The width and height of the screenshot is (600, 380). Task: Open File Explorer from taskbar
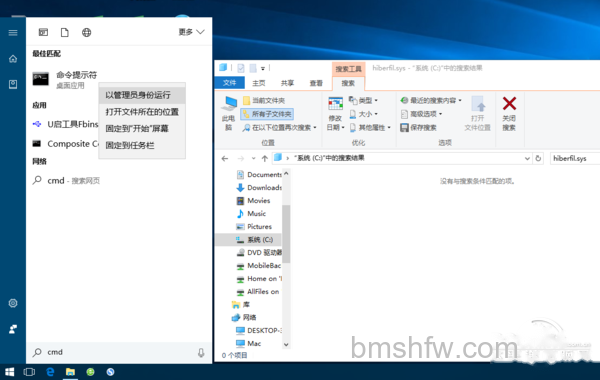(70, 372)
